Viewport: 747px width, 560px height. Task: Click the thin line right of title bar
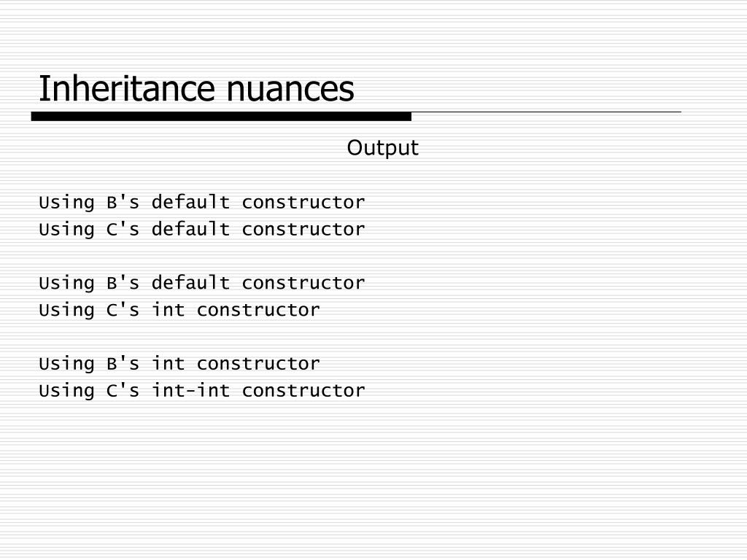[x=546, y=112]
